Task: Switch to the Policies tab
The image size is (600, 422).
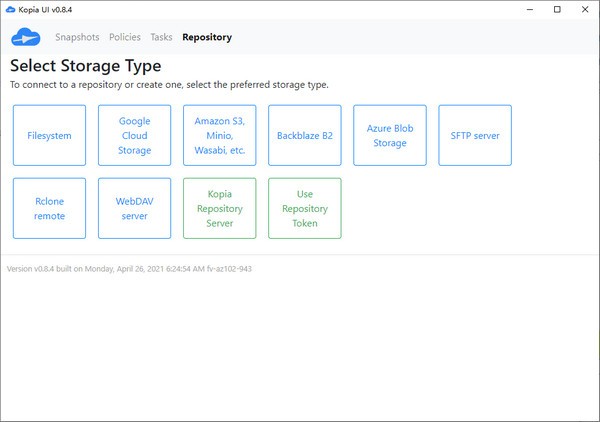Action: pos(125,38)
